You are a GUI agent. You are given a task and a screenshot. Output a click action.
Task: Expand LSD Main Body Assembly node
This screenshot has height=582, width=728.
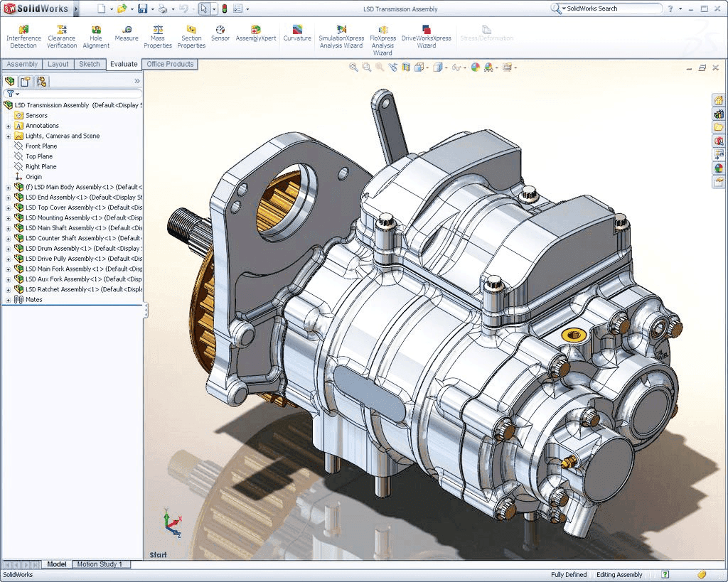click(8, 188)
